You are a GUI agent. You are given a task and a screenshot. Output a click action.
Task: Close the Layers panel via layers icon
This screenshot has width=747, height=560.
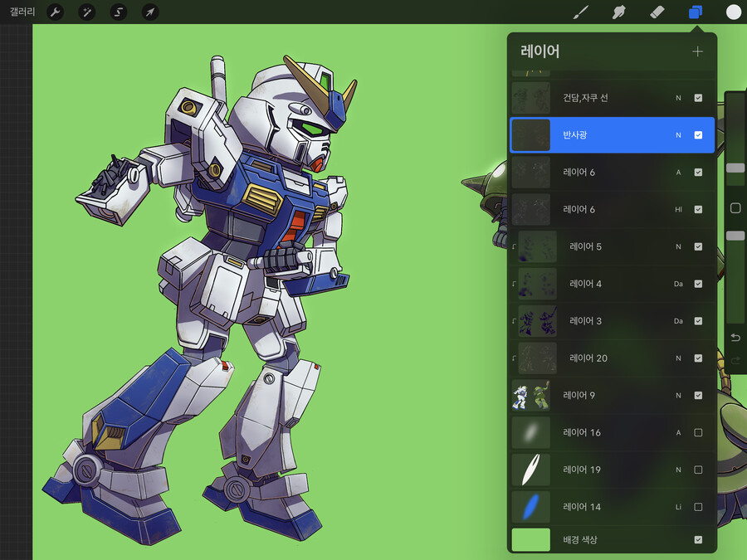[696, 12]
